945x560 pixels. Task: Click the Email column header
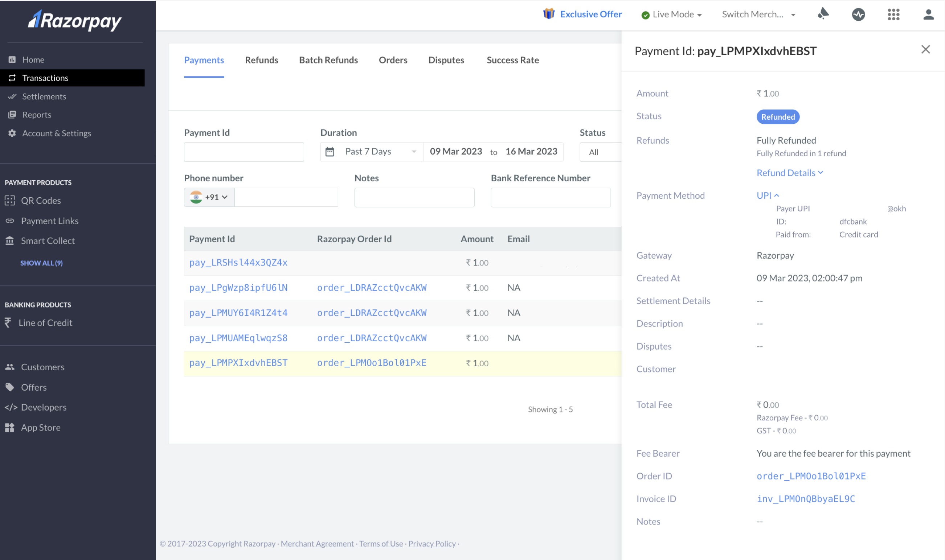(518, 239)
